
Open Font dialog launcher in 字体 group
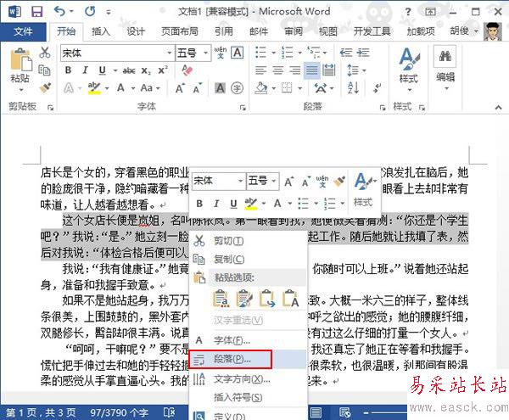[243, 108]
